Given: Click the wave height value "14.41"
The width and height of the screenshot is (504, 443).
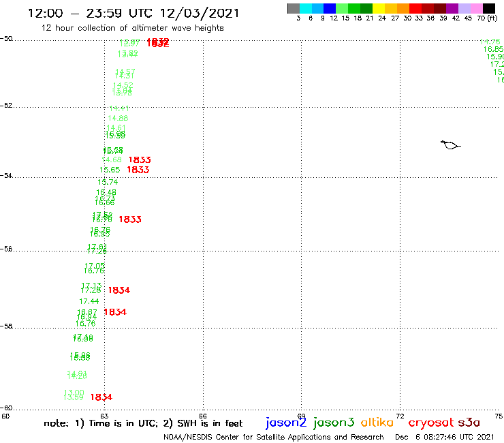Looking at the screenshot, I should point(119,108).
